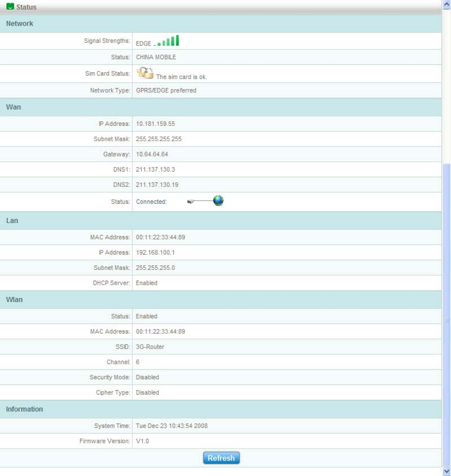
Task: Click the DNS1 value 211.137.130.3
Action: click(x=155, y=169)
